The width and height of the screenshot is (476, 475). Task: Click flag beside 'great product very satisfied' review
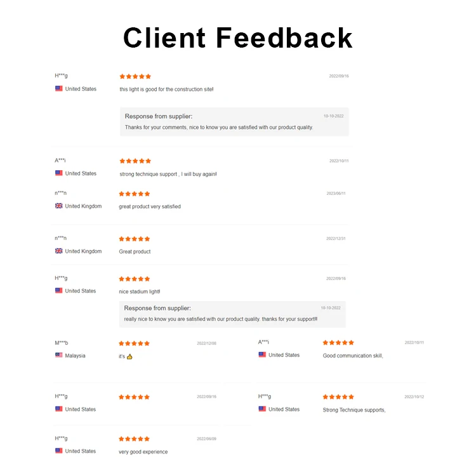click(x=59, y=206)
